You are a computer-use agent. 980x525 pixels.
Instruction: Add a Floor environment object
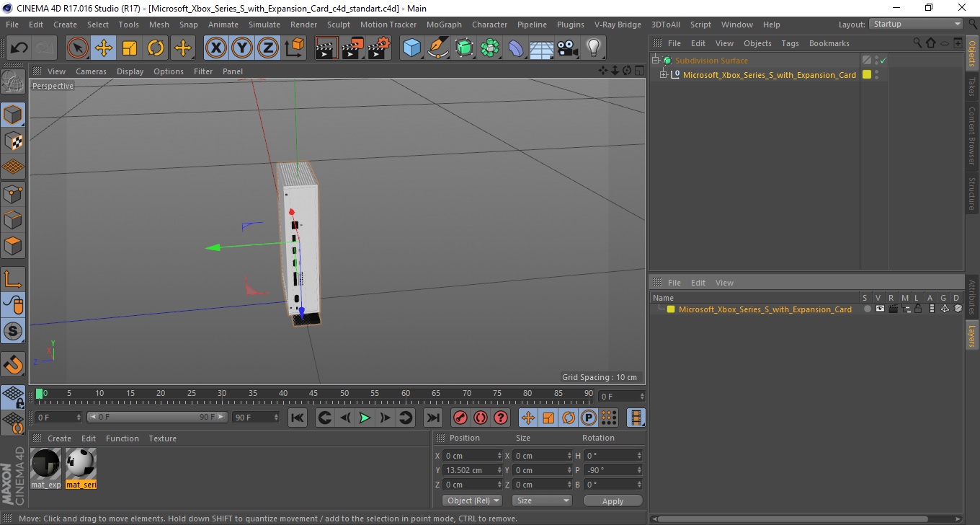tap(542, 48)
